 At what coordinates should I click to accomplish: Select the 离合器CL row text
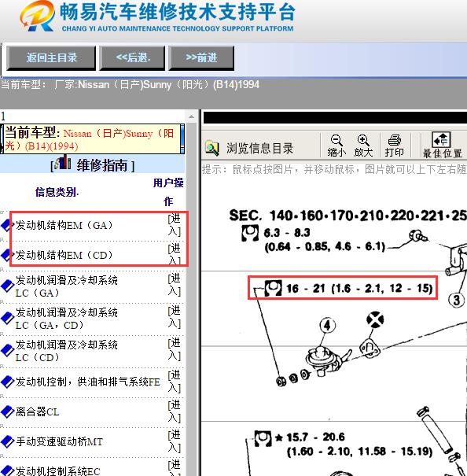[37, 411]
